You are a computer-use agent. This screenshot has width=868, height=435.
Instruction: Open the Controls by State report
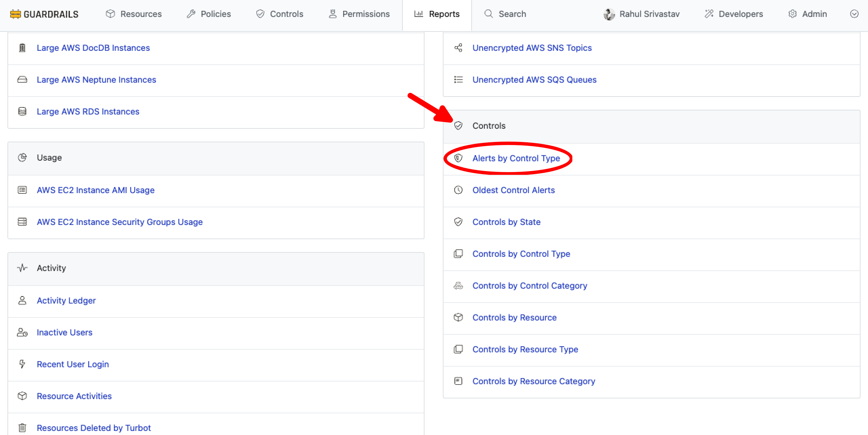[x=506, y=222]
